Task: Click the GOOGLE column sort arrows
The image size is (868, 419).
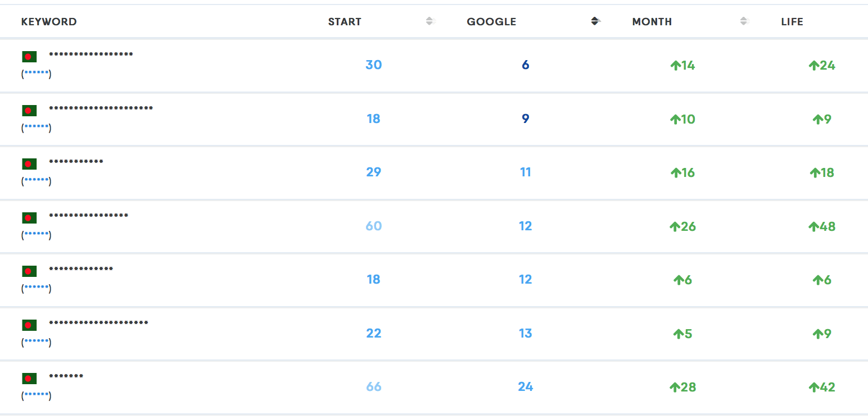Action: click(595, 21)
